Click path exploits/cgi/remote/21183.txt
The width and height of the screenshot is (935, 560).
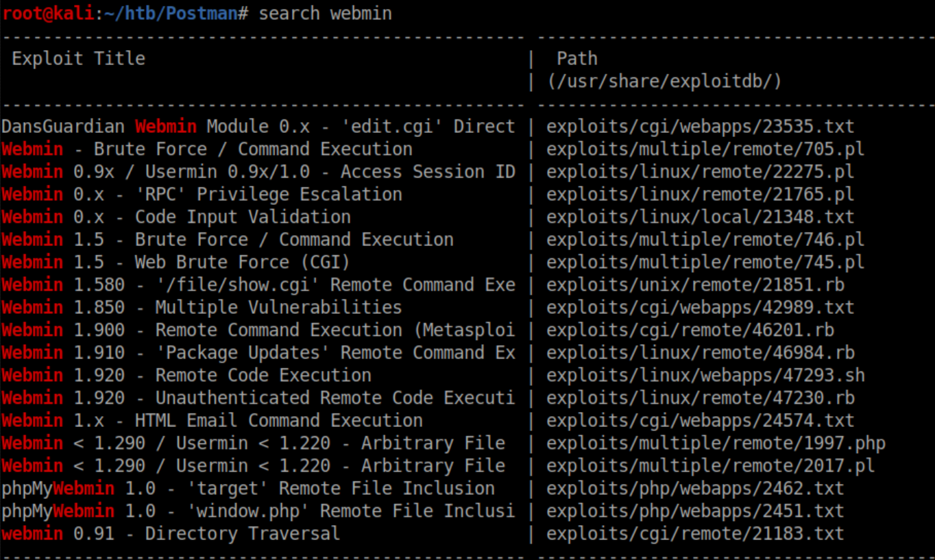[x=695, y=534]
